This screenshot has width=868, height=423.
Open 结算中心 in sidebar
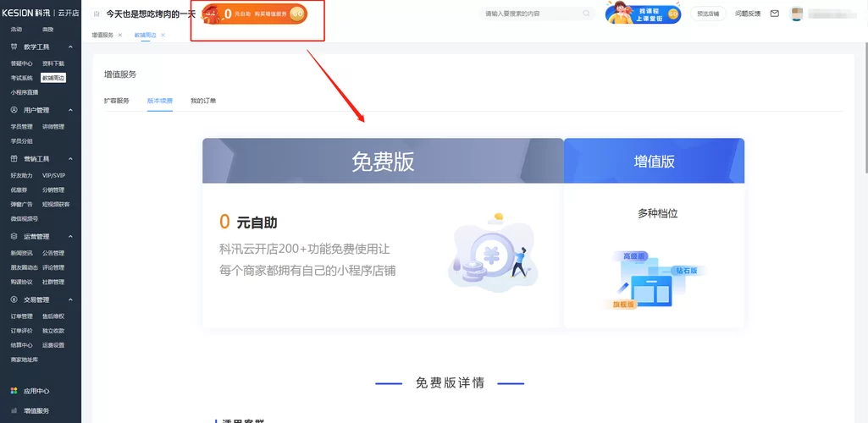tap(21, 345)
